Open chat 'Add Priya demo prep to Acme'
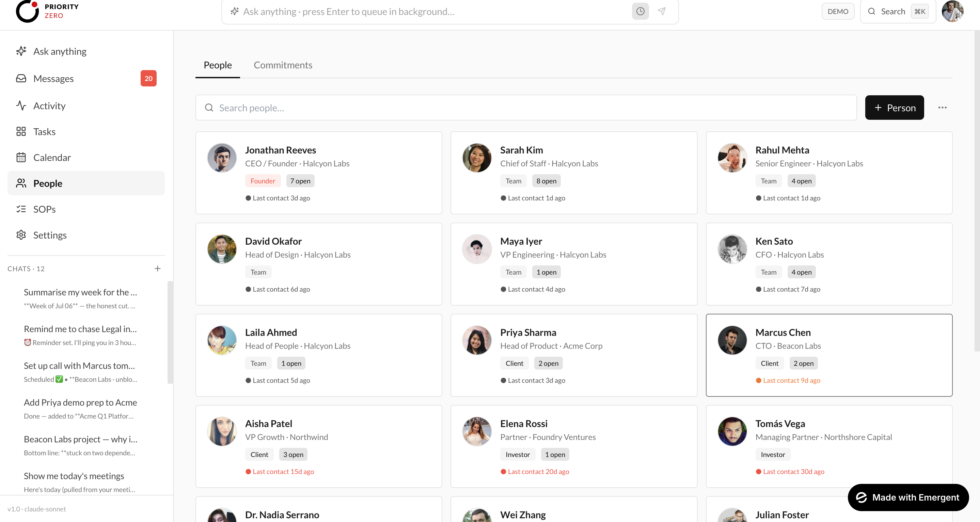 pyautogui.click(x=81, y=409)
